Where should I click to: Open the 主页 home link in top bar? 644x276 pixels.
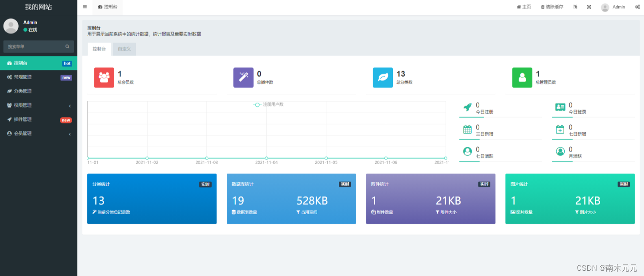click(524, 7)
